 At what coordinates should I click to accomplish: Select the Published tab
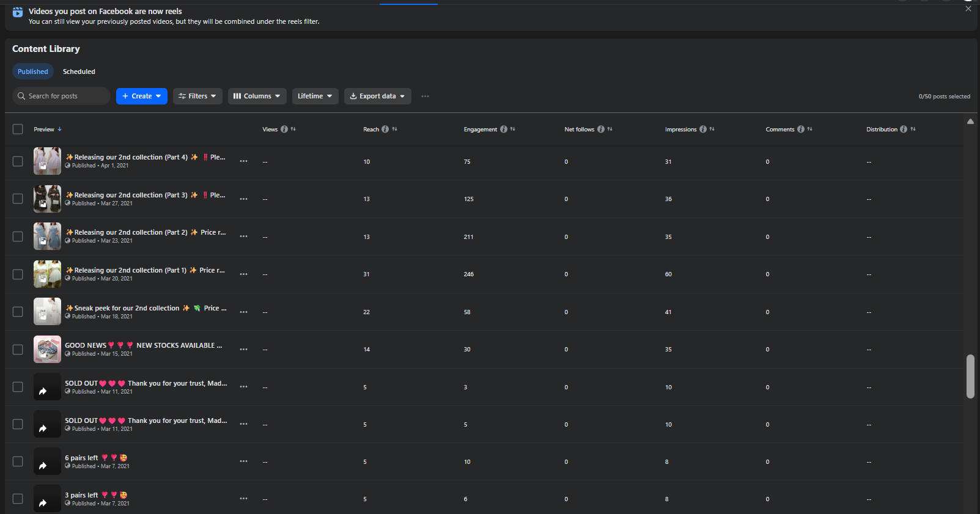pos(33,72)
